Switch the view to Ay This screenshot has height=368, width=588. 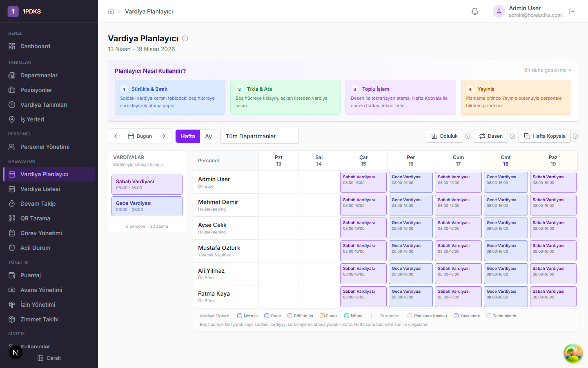[208, 136]
